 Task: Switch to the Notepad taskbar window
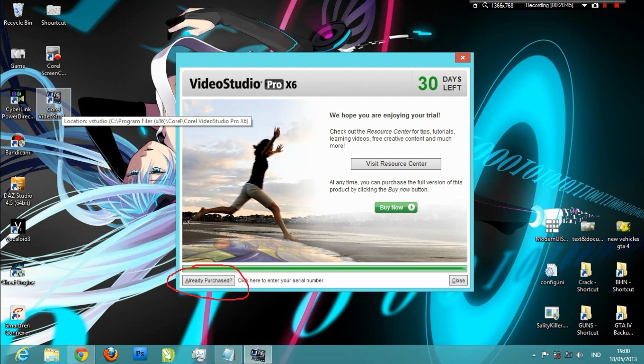pos(228,354)
